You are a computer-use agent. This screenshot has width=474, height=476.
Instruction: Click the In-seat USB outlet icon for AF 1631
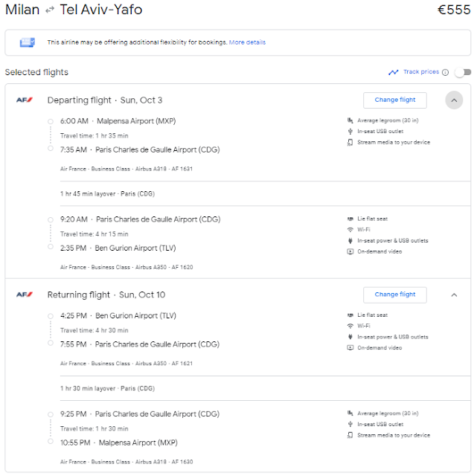coord(350,131)
